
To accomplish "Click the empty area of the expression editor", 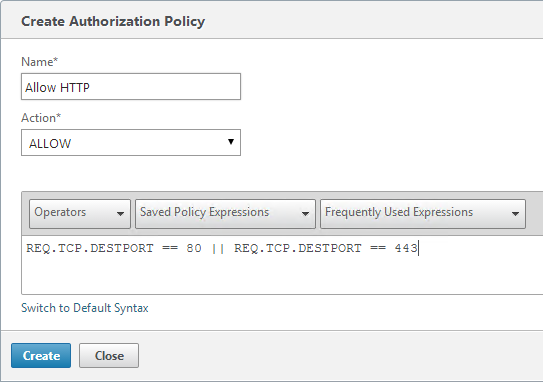I will point(277,275).
